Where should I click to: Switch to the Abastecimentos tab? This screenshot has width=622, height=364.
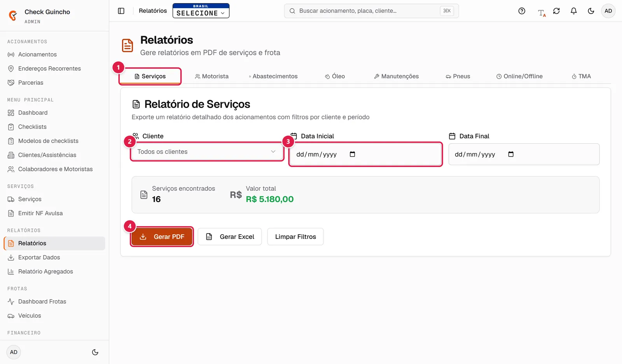[x=273, y=76]
